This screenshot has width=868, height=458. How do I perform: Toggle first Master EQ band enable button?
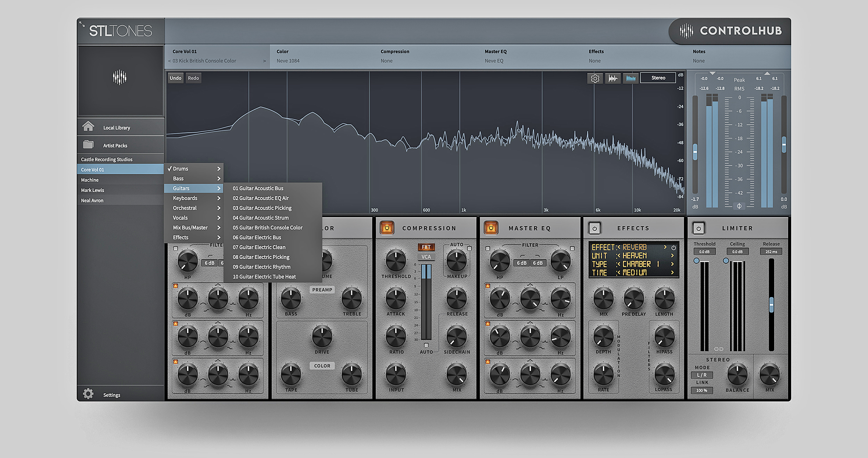pyautogui.click(x=488, y=286)
